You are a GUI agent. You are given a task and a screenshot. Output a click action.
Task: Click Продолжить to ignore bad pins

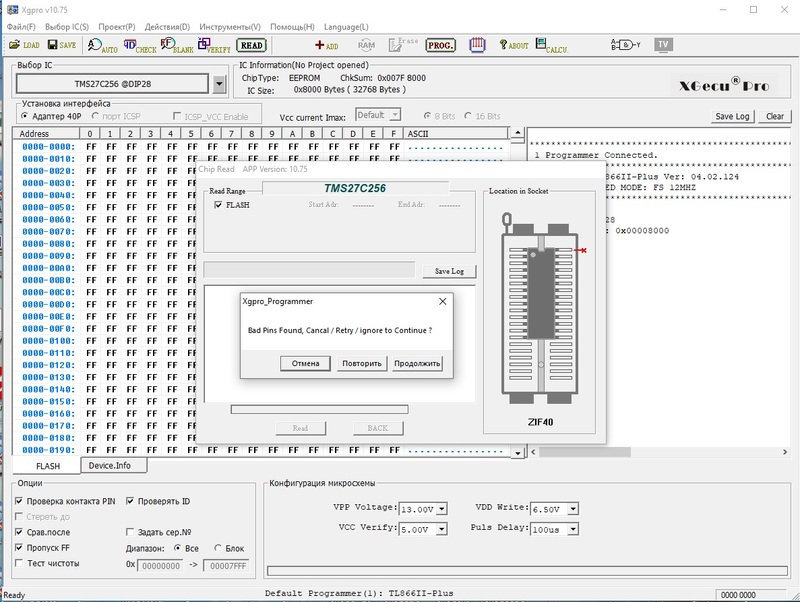(417, 363)
